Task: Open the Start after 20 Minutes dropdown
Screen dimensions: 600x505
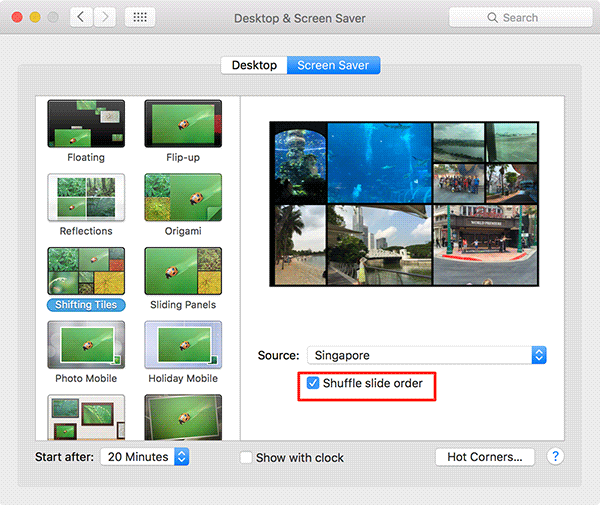Action: point(145,457)
